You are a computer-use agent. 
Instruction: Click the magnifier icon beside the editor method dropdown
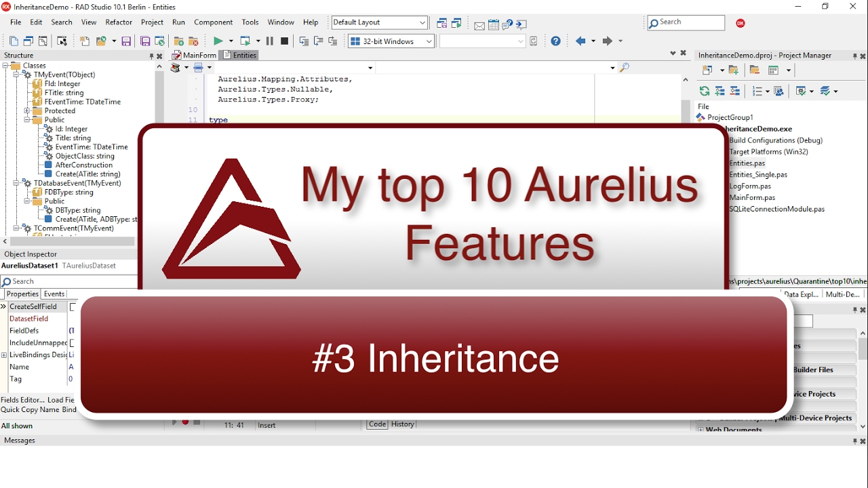pyautogui.click(x=625, y=67)
